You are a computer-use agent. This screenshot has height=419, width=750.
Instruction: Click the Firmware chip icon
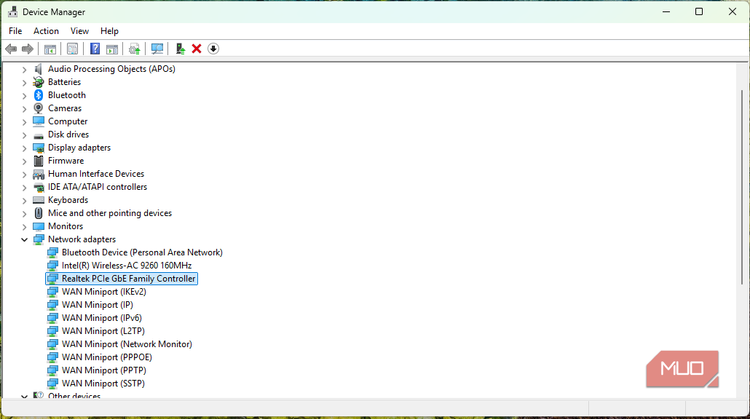point(38,161)
